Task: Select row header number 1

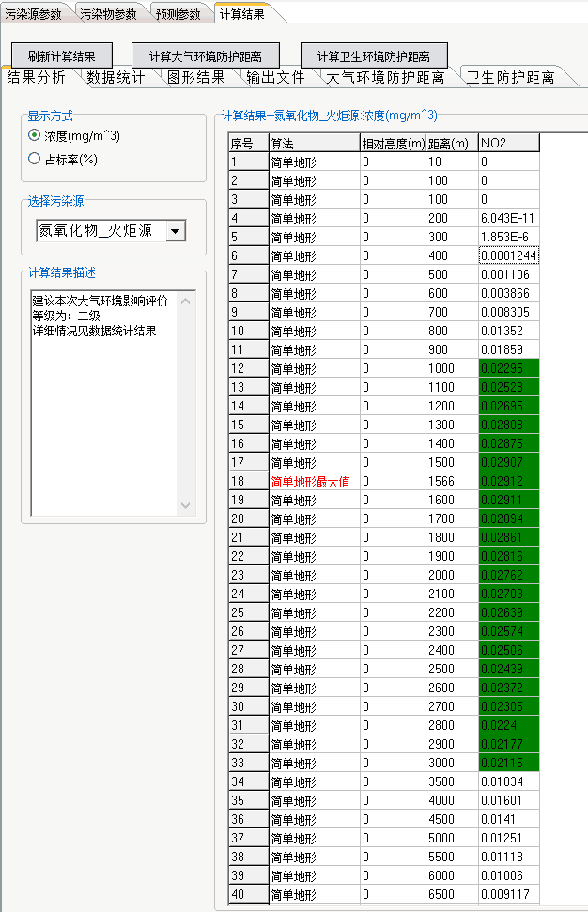Action: click(x=248, y=162)
